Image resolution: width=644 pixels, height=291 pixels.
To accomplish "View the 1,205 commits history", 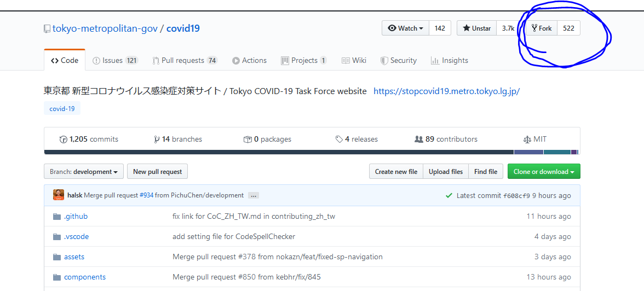I will pos(89,139).
